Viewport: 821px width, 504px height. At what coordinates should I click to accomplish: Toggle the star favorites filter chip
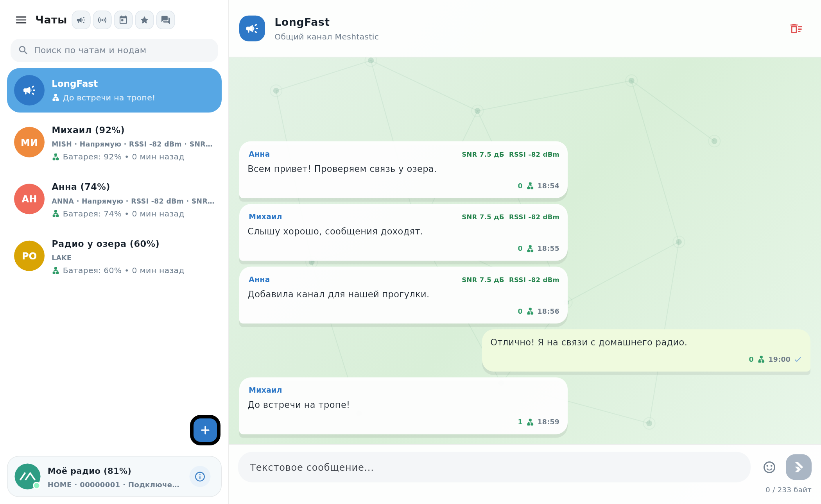pos(145,20)
